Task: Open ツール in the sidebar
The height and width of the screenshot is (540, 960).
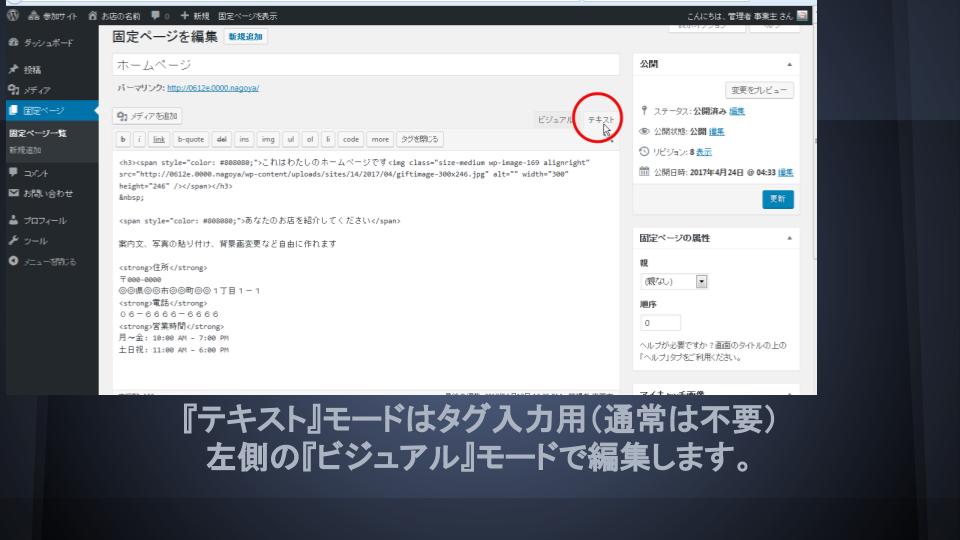Action: pyautogui.click(x=35, y=241)
